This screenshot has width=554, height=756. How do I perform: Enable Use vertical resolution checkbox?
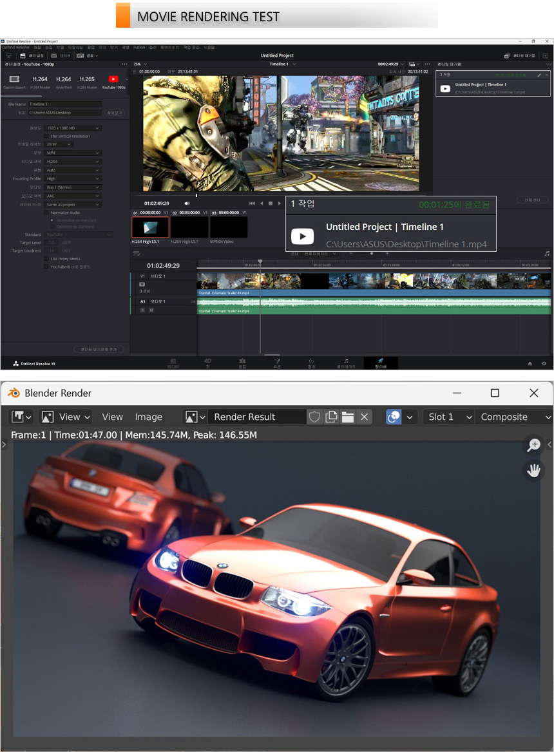tap(46, 137)
